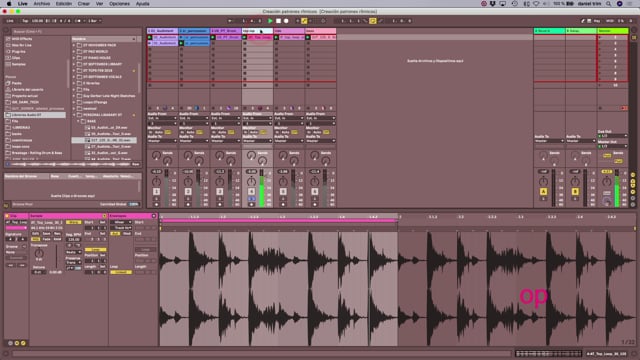This screenshot has width=640, height=360.
Task: Toggle track 1 activator button
Action: (x=156, y=191)
